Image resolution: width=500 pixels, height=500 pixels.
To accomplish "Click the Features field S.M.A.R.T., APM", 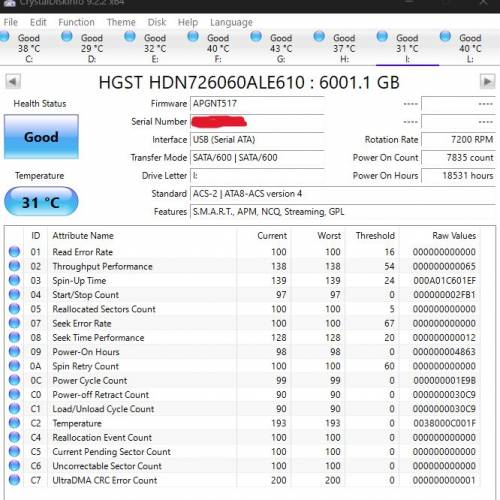I will pos(343,212).
